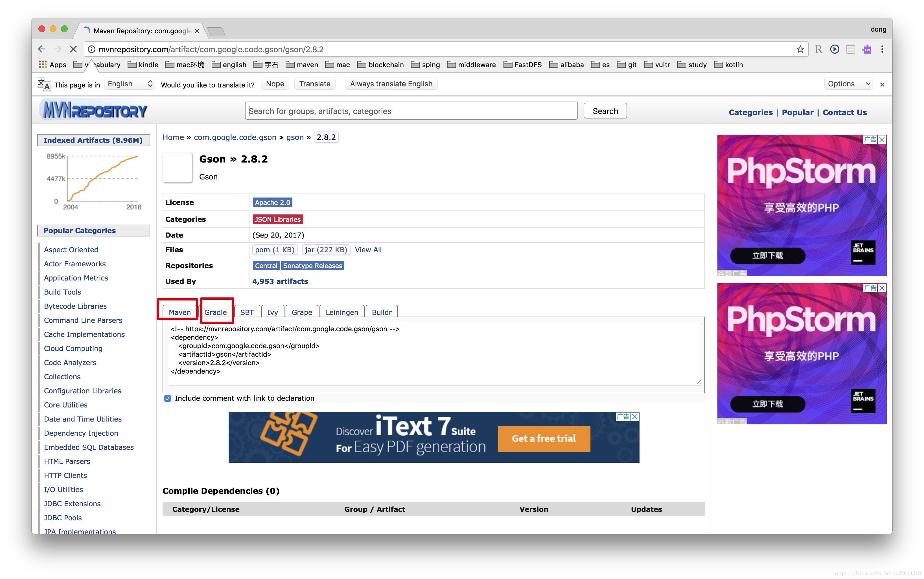Image resolution: width=924 pixels, height=579 pixels.
Task: Click the JSON Libraries category tag
Action: (278, 219)
